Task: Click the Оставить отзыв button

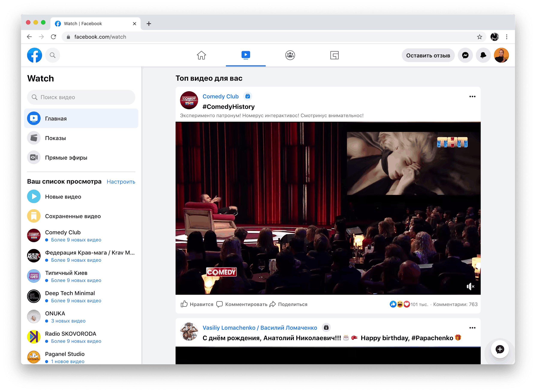Action: click(x=428, y=55)
